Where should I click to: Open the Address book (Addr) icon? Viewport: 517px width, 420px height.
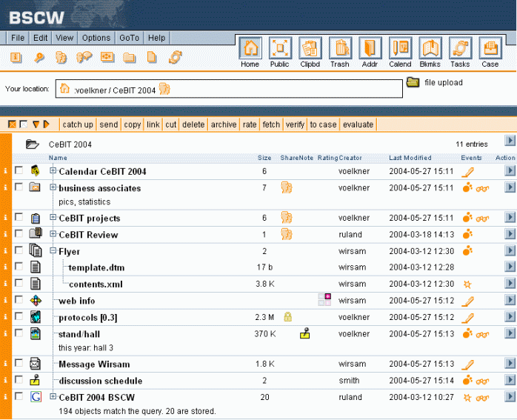[x=370, y=49]
